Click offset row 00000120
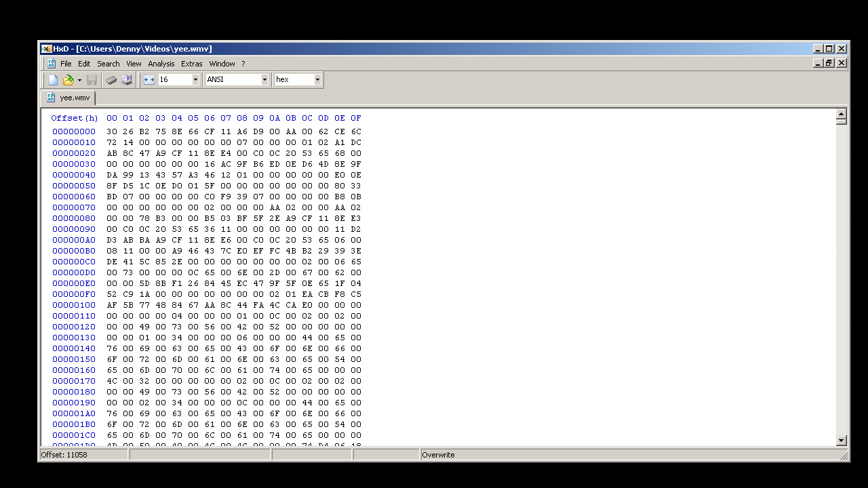868x488 pixels. tap(74, 327)
